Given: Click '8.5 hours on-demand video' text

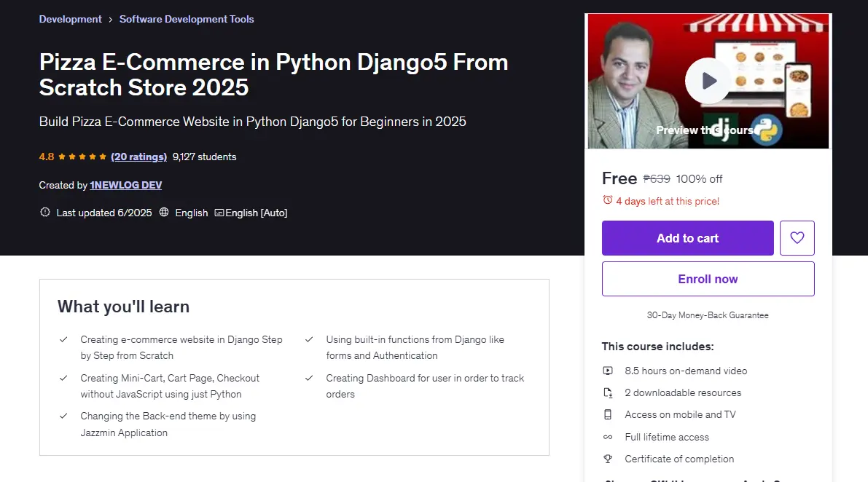Looking at the screenshot, I should coord(686,371).
